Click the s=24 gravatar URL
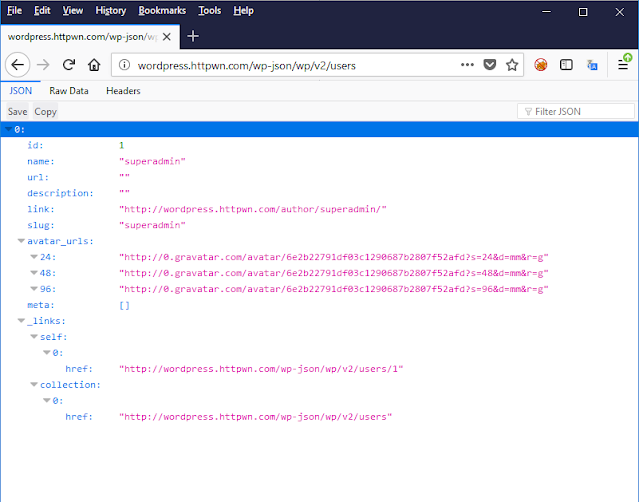 point(334,257)
